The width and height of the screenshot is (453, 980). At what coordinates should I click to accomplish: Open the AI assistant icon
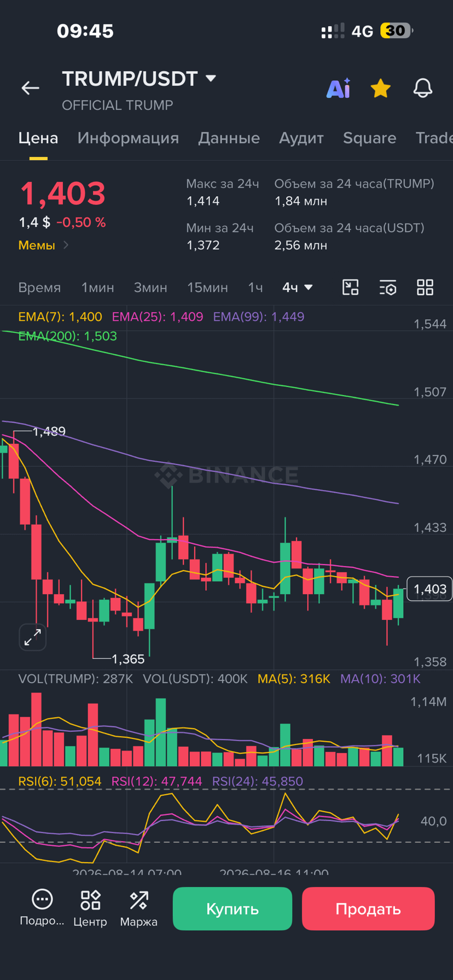point(339,88)
